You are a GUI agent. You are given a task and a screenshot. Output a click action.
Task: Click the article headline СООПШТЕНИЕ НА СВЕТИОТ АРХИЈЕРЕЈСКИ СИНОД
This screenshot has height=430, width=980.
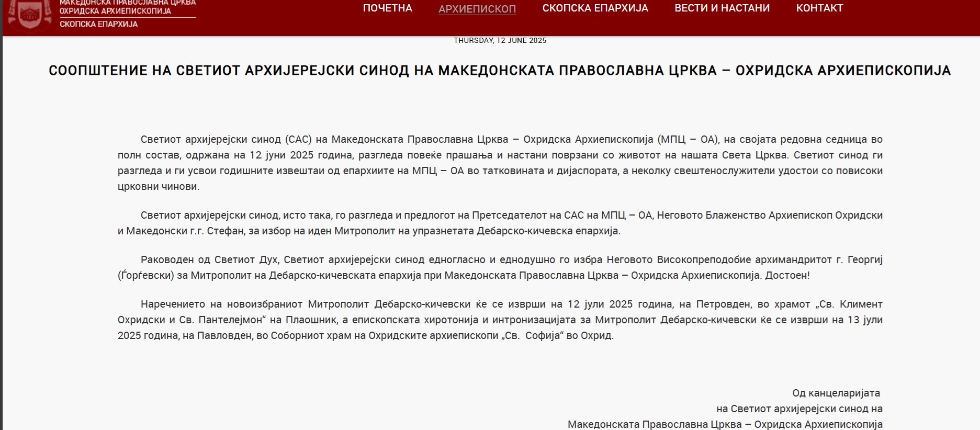pyautogui.click(x=500, y=71)
